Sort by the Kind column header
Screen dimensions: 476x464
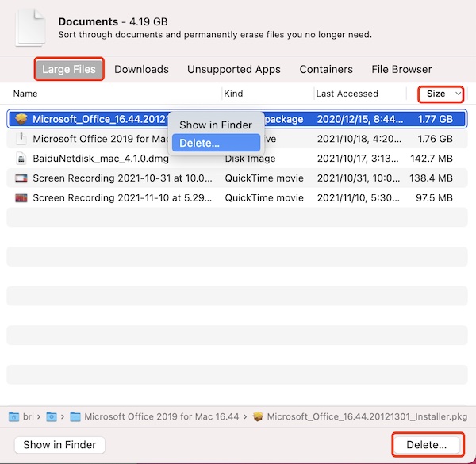(233, 94)
